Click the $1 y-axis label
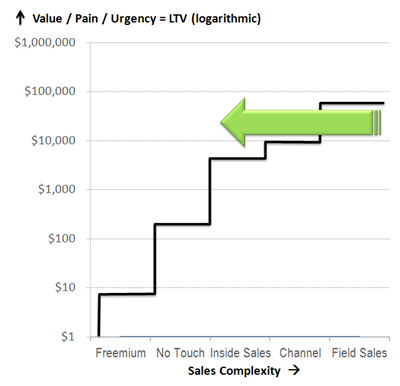This screenshot has width=400, height=386. [x=68, y=337]
